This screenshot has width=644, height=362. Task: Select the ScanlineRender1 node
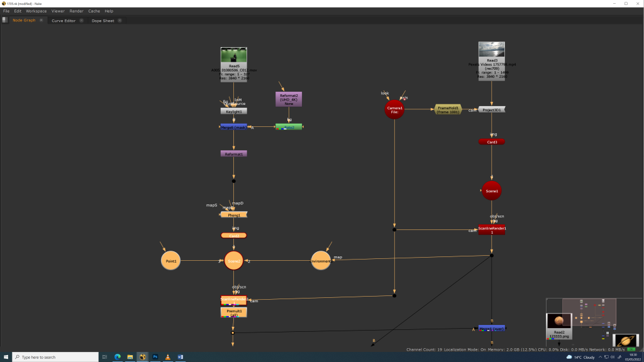[x=492, y=230]
